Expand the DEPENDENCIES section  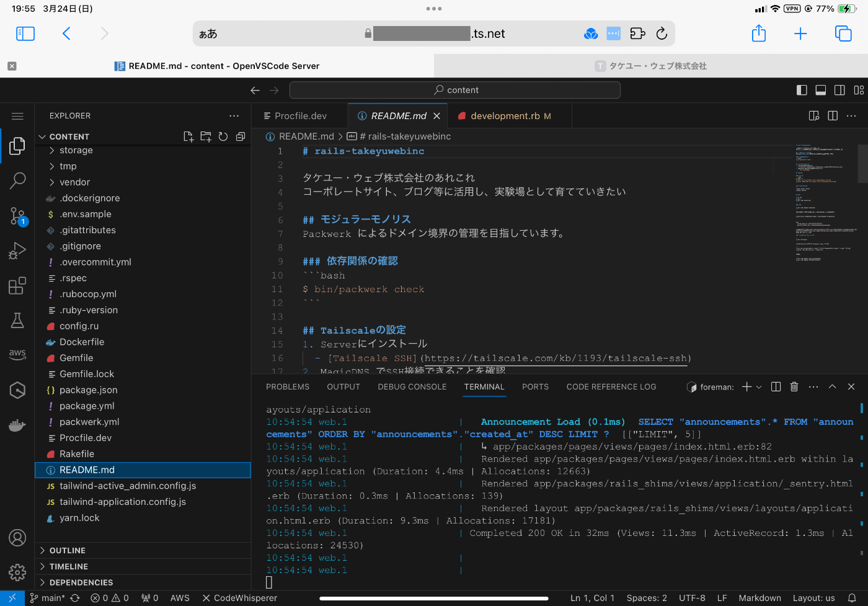point(143,583)
